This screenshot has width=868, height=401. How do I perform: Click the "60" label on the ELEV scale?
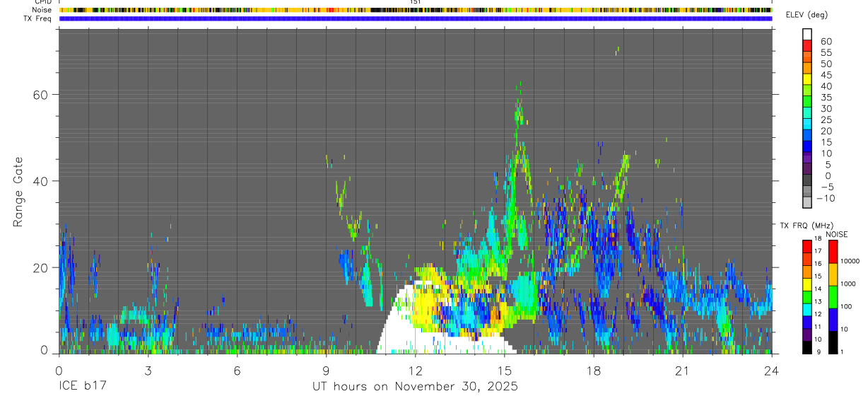pyautogui.click(x=826, y=41)
